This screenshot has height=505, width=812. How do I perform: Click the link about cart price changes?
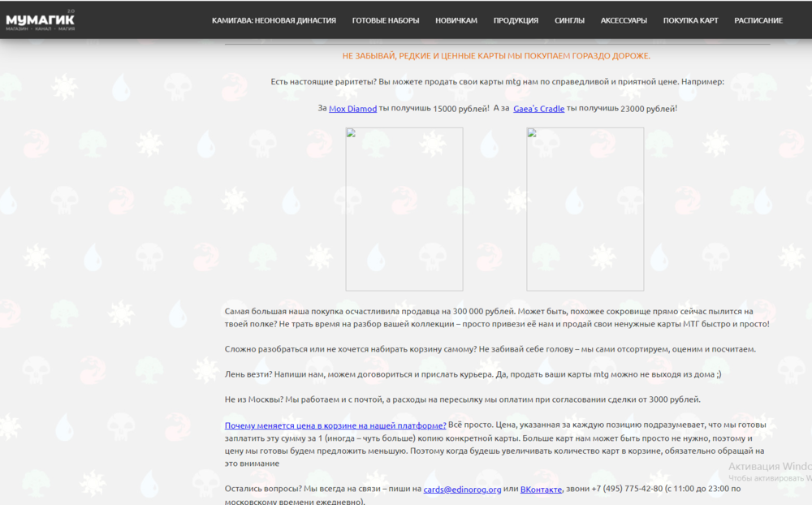[x=335, y=425]
